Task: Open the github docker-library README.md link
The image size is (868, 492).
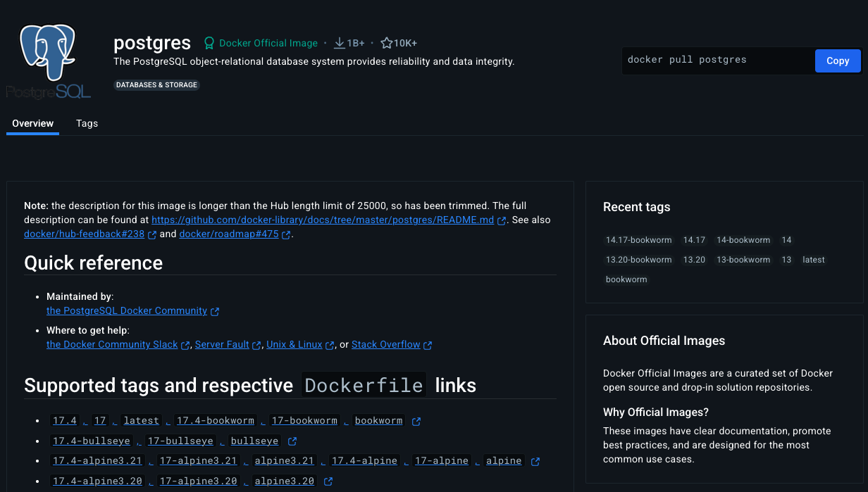Action: [x=323, y=220]
